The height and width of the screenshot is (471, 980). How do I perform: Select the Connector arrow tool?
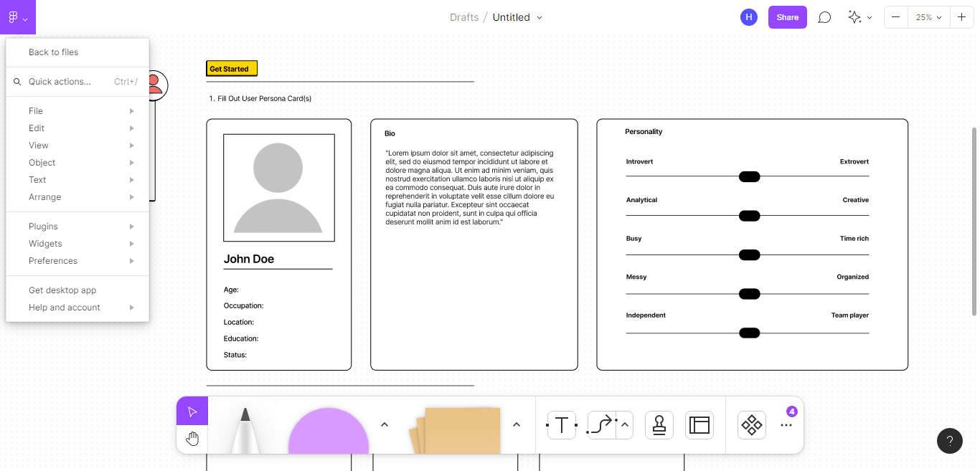(x=602, y=424)
